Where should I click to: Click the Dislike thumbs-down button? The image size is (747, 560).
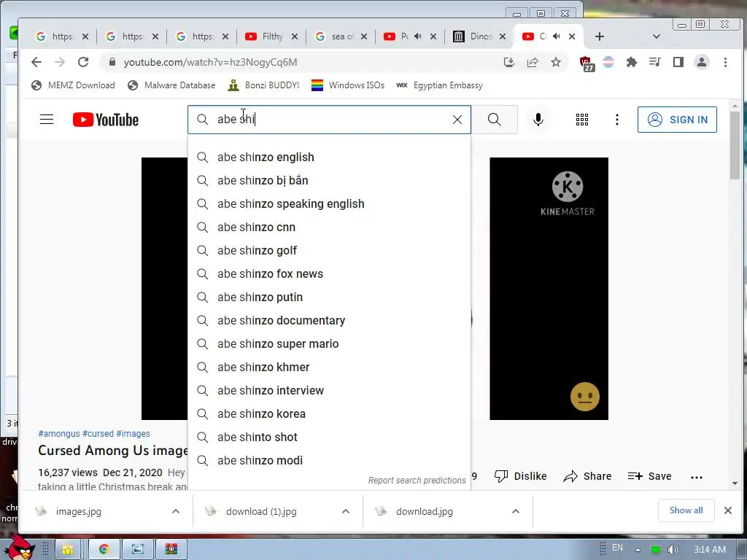tap(520, 476)
